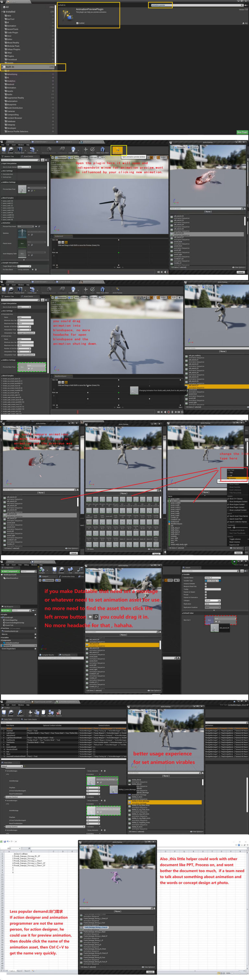Click plus icon beside Event Dispatchers in My Blueprint
This screenshot has height=980, width=249.
click(x=35, y=649)
